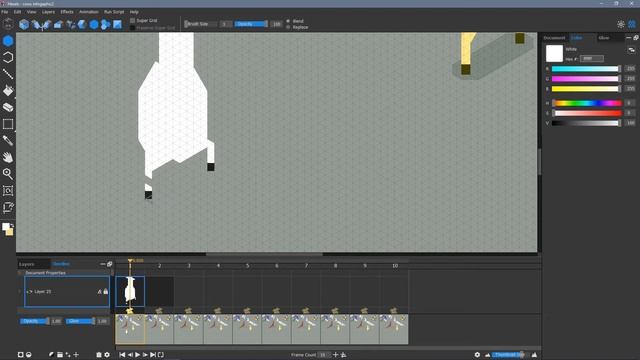Jump to the last frame

[x=153, y=355]
